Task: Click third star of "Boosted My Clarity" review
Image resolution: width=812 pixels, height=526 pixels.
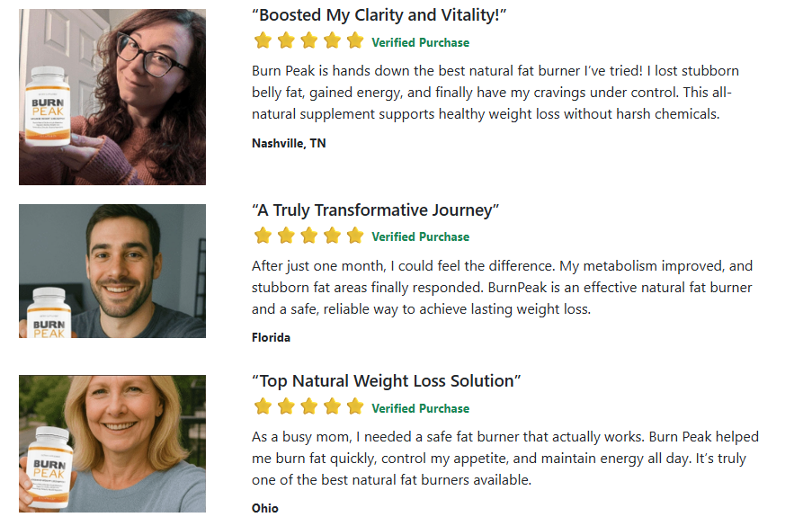Action: click(309, 40)
